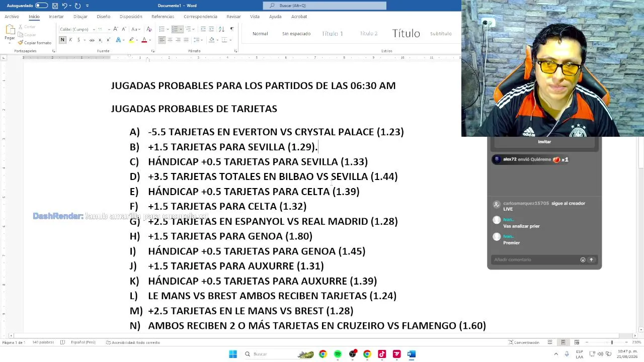The width and height of the screenshot is (644, 362).
Task: Apply the Subtítulo style
Action: 441,34
